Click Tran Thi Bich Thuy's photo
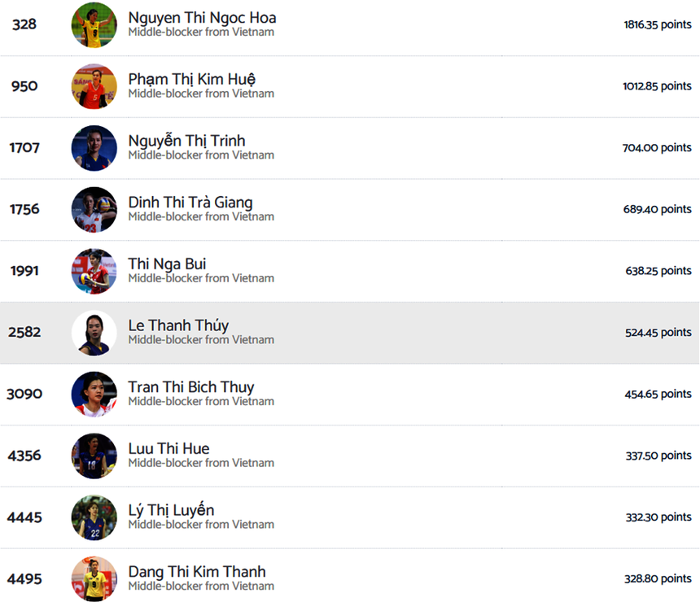Image resolution: width=700 pixels, height=602 pixels. 94,395
